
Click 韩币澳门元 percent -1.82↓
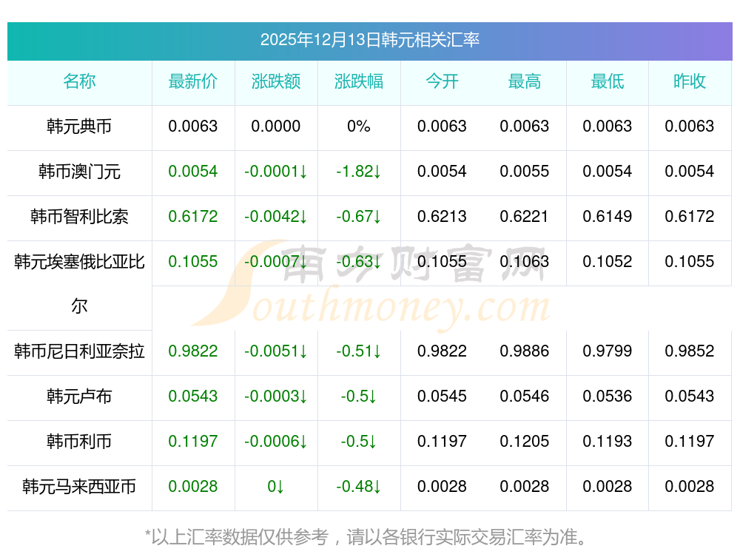pos(359,172)
